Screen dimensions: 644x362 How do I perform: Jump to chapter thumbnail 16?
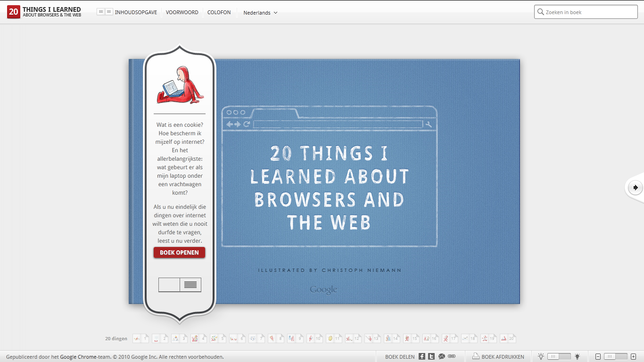pos(431,338)
